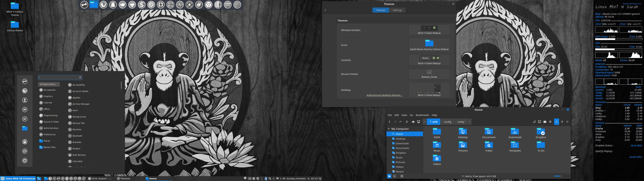The height and width of the screenshot is (181, 644).
Task: Switch to the Settings tab in Themes
Action: tap(397, 10)
